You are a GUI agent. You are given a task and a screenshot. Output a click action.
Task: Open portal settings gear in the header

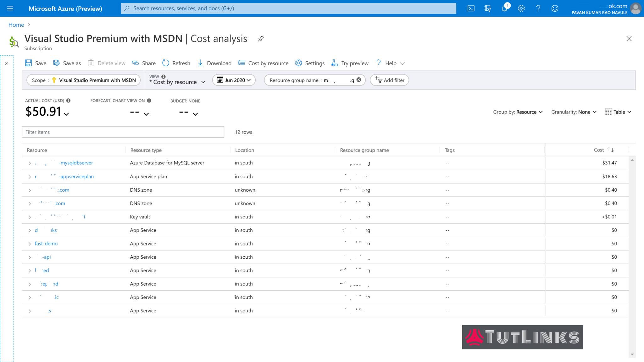click(x=521, y=8)
